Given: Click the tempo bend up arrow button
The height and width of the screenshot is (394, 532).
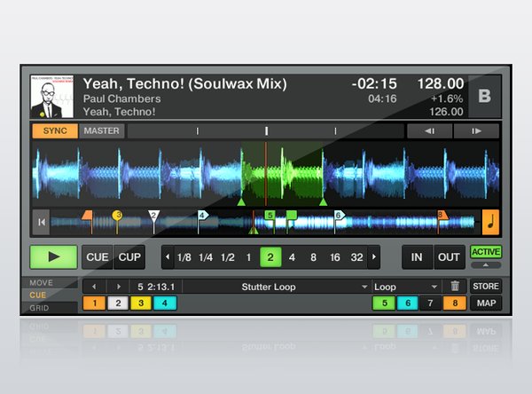Looking at the screenshot, I should (477, 131).
